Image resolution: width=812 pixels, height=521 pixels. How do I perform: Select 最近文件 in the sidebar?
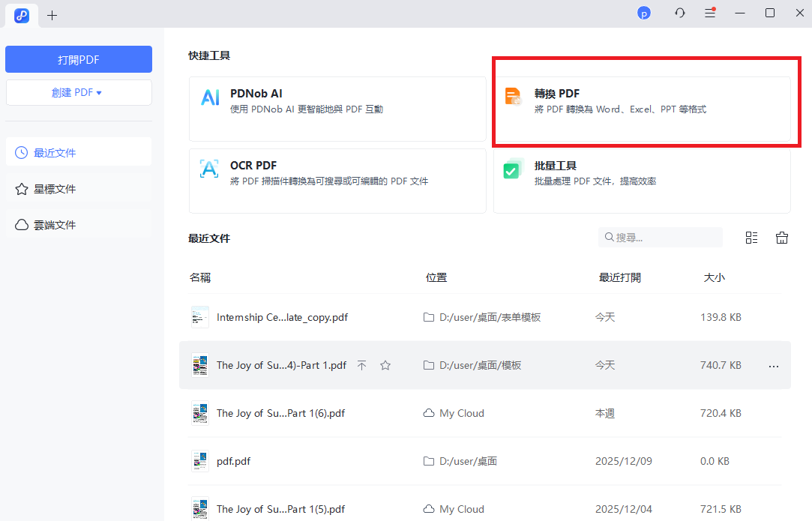point(79,152)
